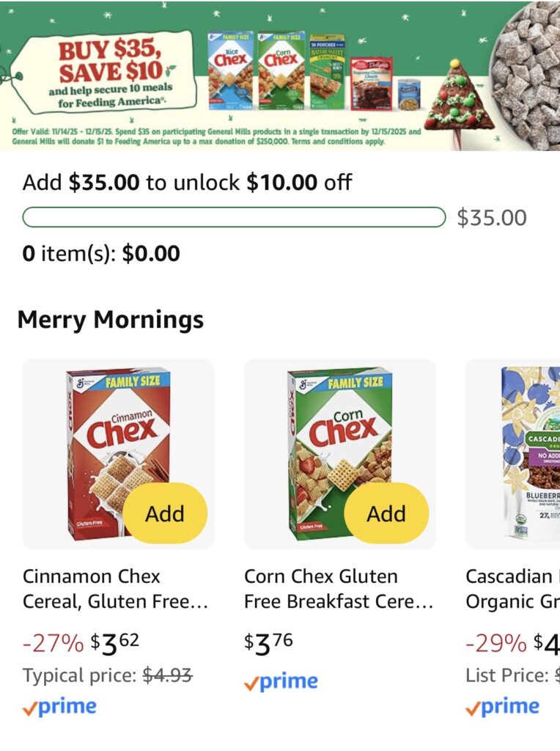Add Corn Chex to cart
This screenshot has width=560, height=751.
click(386, 513)
